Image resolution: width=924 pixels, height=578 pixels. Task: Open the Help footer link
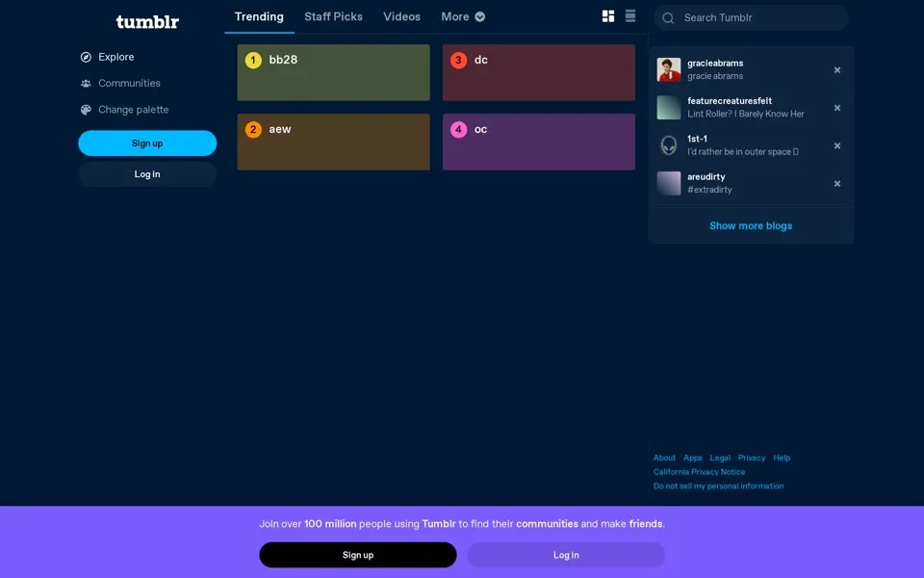point(782,458)
